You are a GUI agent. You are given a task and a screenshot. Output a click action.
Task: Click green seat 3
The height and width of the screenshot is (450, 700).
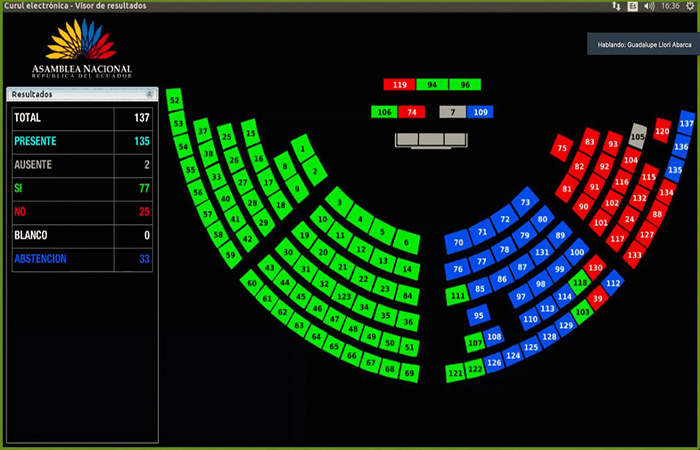339,202
